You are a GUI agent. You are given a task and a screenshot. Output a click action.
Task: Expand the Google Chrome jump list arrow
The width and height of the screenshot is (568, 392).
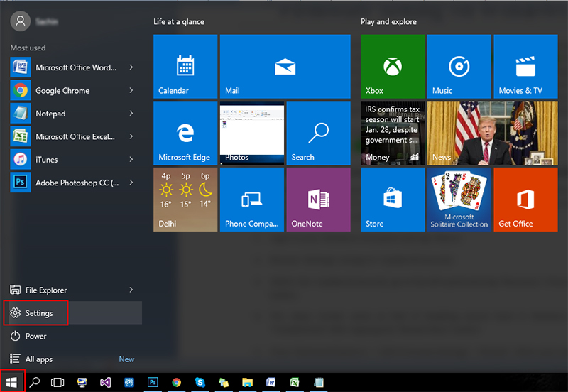[131, 90]
